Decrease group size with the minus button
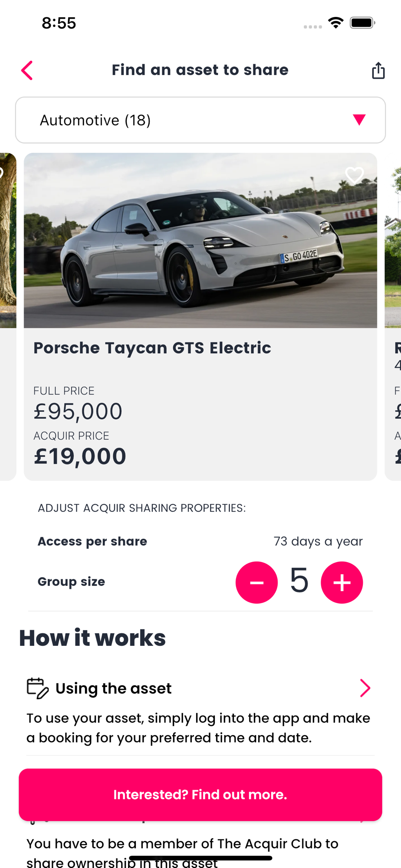 point(256,582)
